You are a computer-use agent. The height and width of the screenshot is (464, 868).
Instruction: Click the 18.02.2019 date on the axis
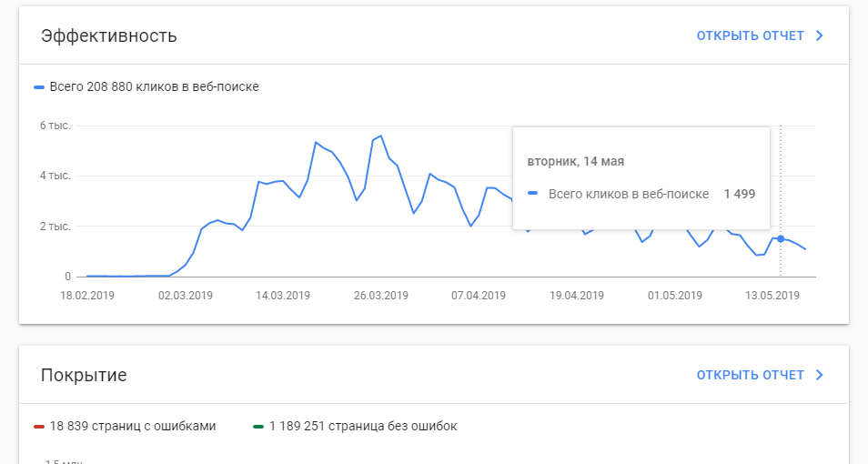[87, 295]
